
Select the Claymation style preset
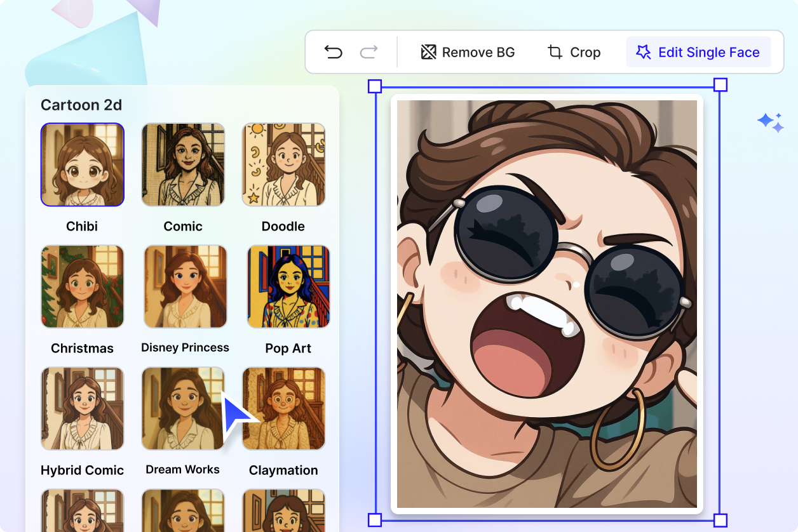[283, 408]
